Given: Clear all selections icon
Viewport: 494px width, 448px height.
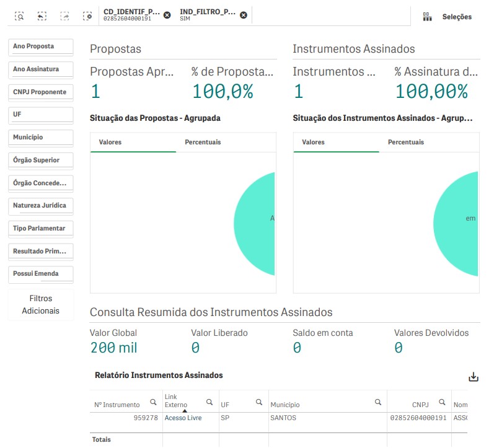Looking at the screenshot, I should 87,16.
